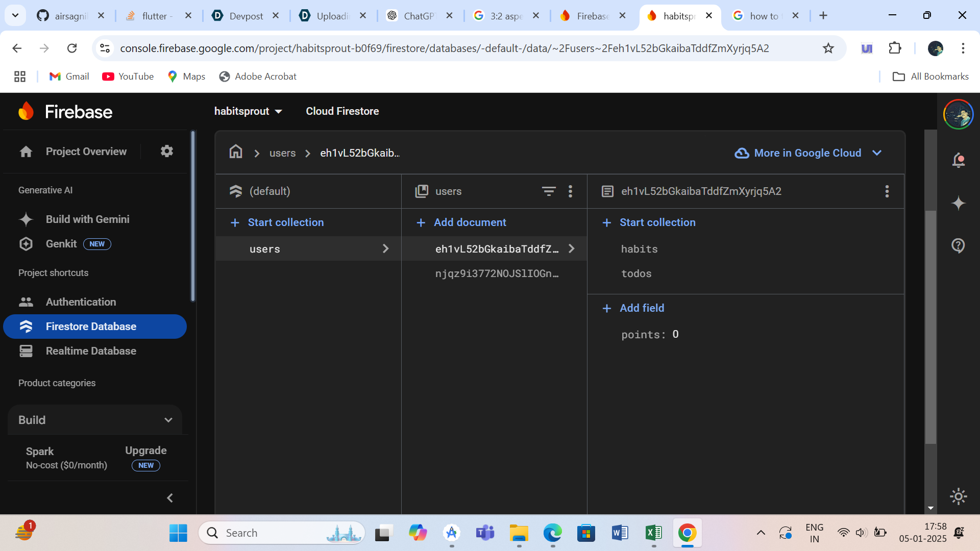980x551 pixels.
Task: Open filter icon in users column
Action: tap(548, 191)
